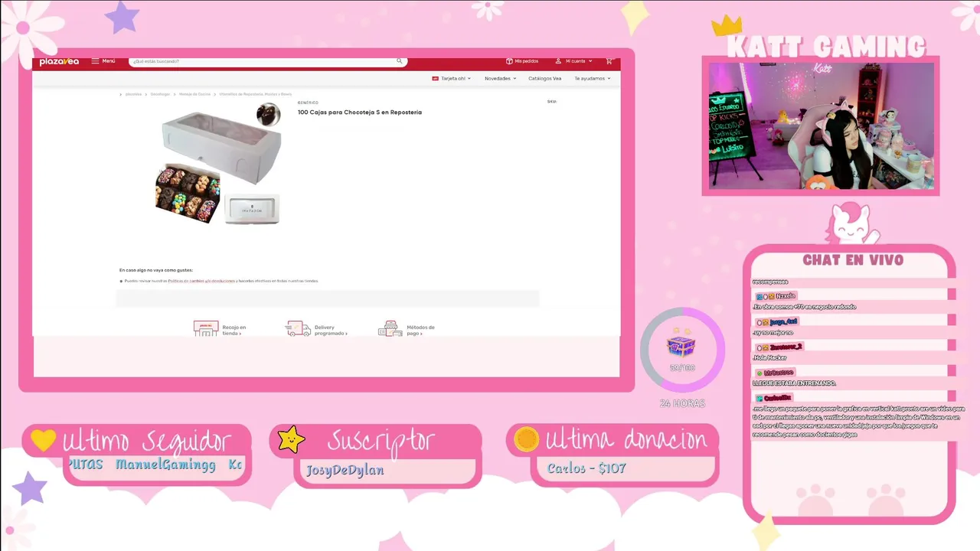The image size is (980, 551).
Task: Click the KATT GAMING title
Action: tap(826, 47)
